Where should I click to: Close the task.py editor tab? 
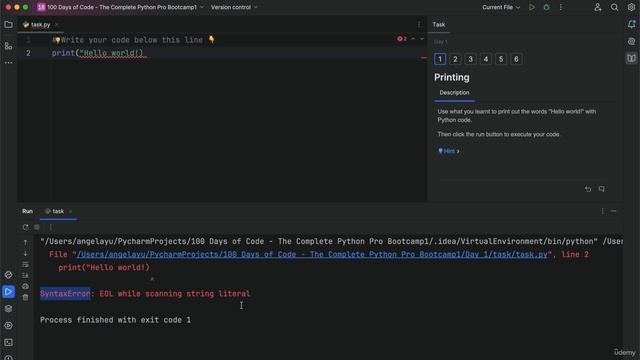tap(57, 24)
